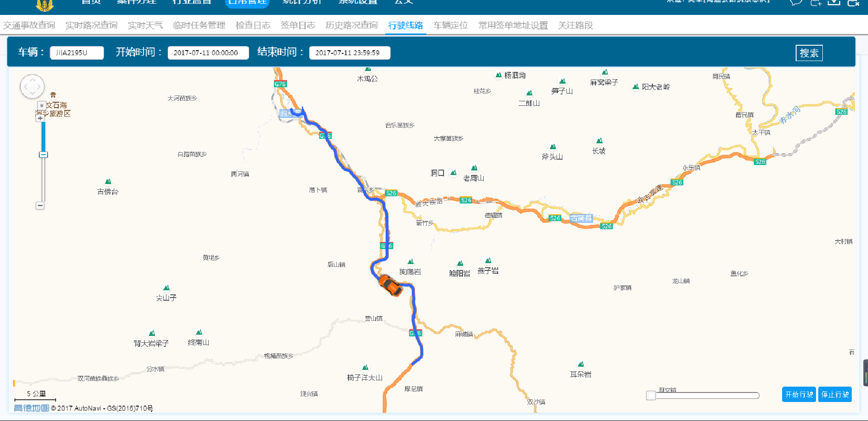
Task: Open the 结束时间 end time picker
Action: 349,53
